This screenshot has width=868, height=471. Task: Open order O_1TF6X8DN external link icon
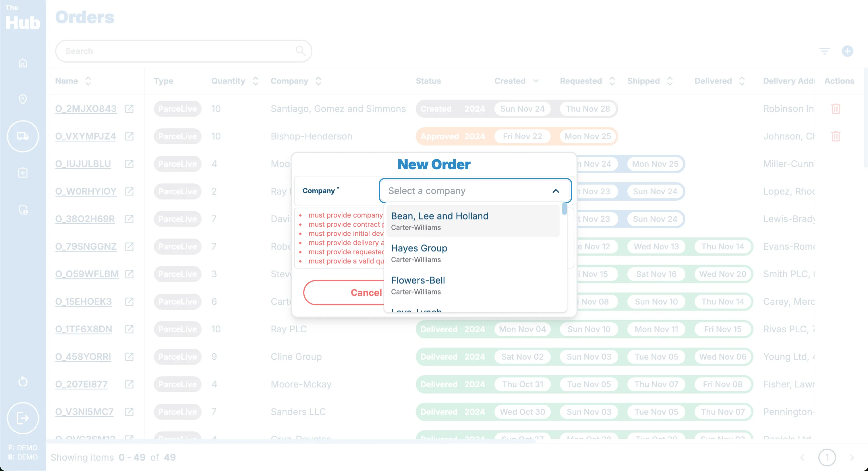point(129,329)
